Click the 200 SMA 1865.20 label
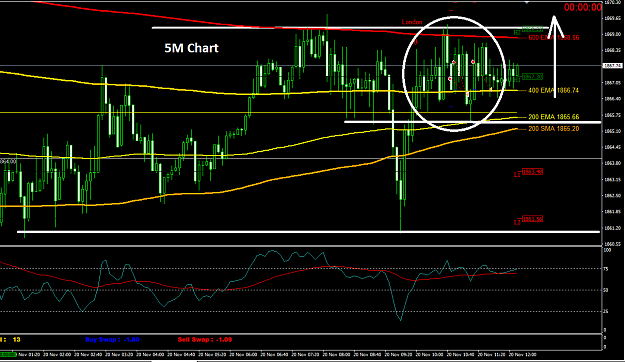625x362 pixels. (x=554, y=129)
